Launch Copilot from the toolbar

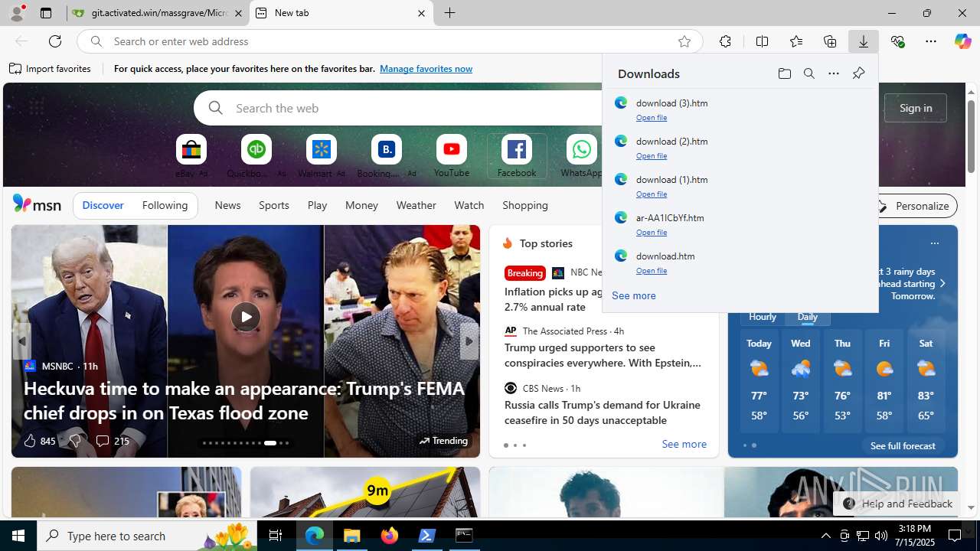pos(962,41)
